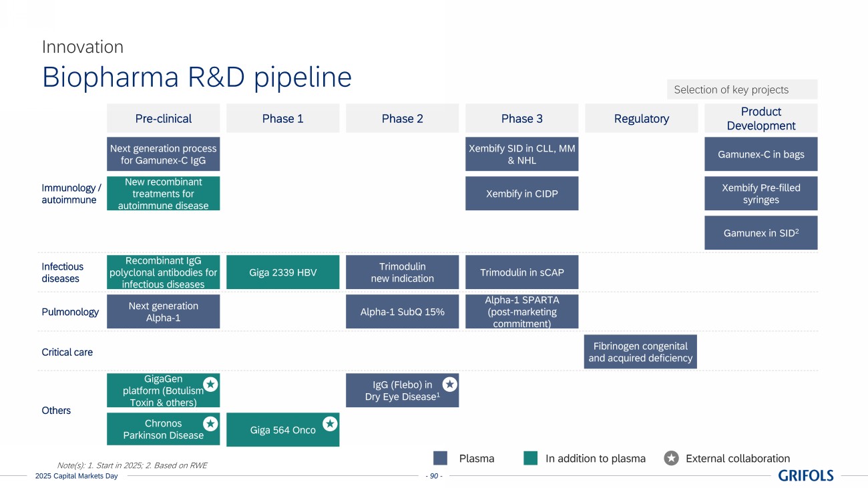Image resolution: width=868 pixels, height=488 pixels.
Task: Open 'Next generation process for Gamunex-C IgG' card
Action: pos(164,154)
